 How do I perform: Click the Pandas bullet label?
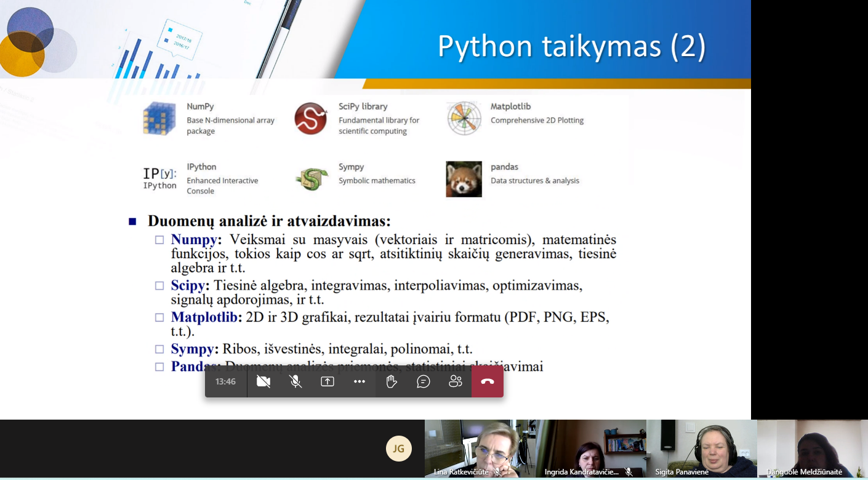tap(195, 367)
